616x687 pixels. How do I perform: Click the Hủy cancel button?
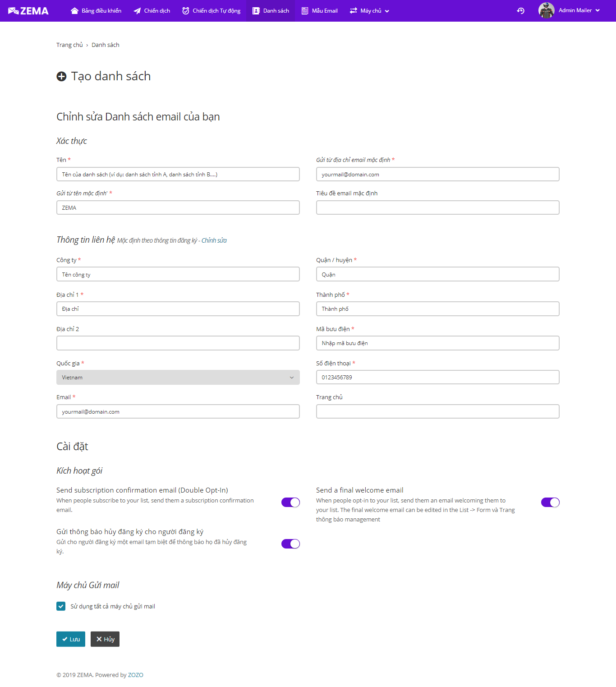105,639
